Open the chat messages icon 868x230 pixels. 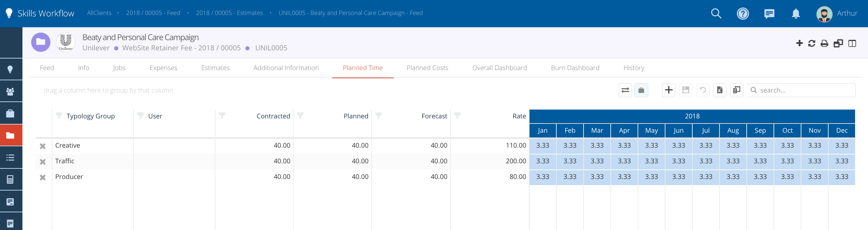point(769,14)
